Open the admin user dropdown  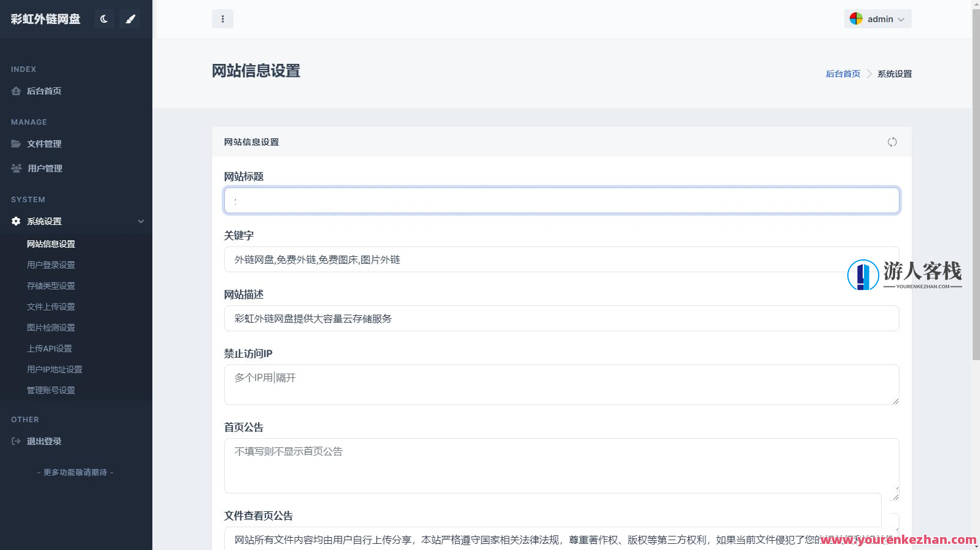click(x=877, y=19)
